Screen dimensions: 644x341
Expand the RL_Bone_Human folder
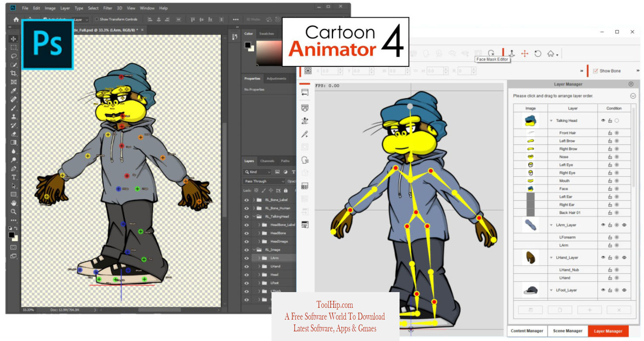(x=254, y=208)
